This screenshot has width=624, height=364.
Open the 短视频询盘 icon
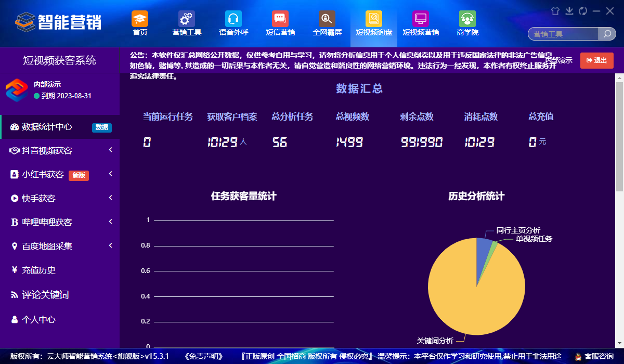pos(374,19)
